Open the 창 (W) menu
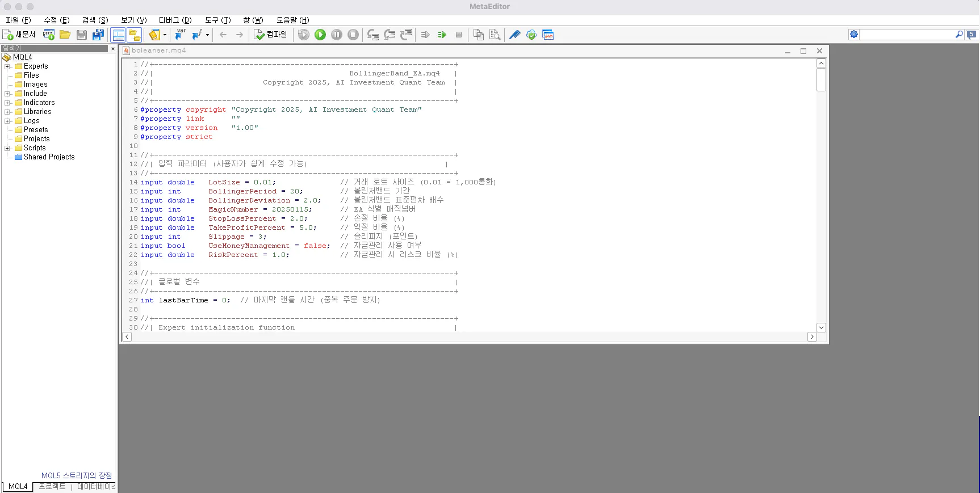 (x=253, y=20)
